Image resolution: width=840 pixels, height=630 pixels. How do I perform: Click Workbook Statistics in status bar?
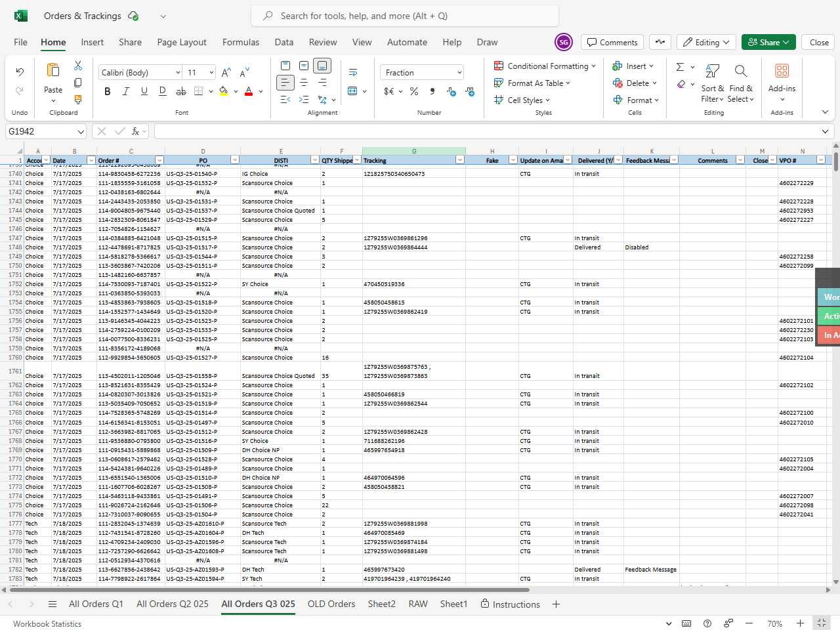(x=47, y=624)
